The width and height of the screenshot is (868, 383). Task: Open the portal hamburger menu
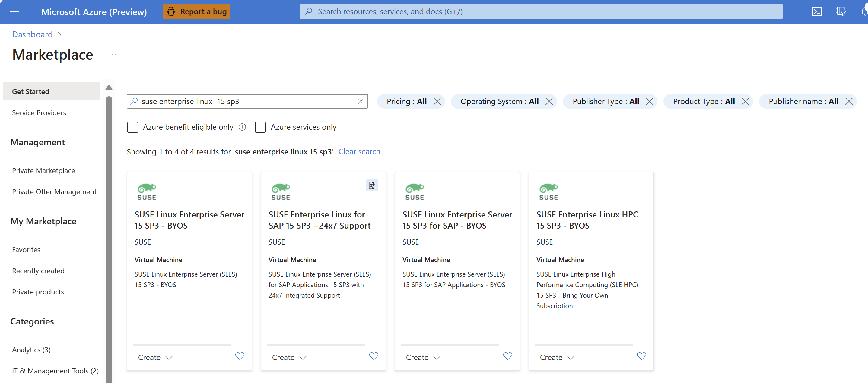coord(14,11)
